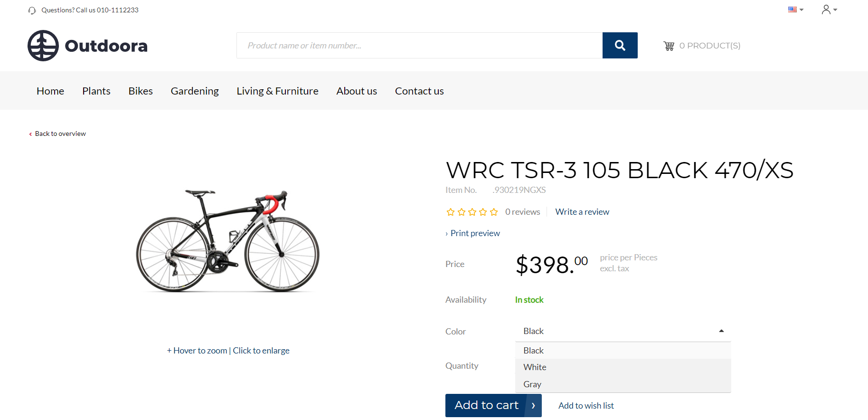Open the Bikes menu item
Image resolution: width=868 pixels, height=420 pixels.
[141, 91]
